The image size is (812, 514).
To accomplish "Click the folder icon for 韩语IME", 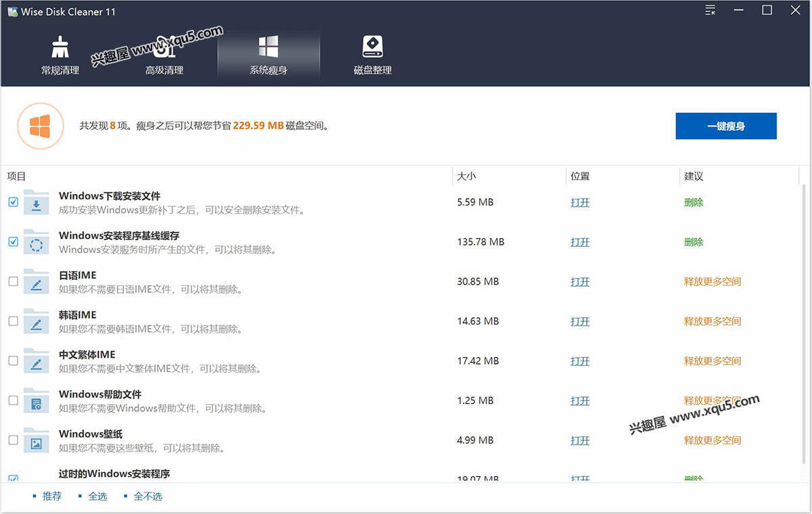I will tap(37, 321).
